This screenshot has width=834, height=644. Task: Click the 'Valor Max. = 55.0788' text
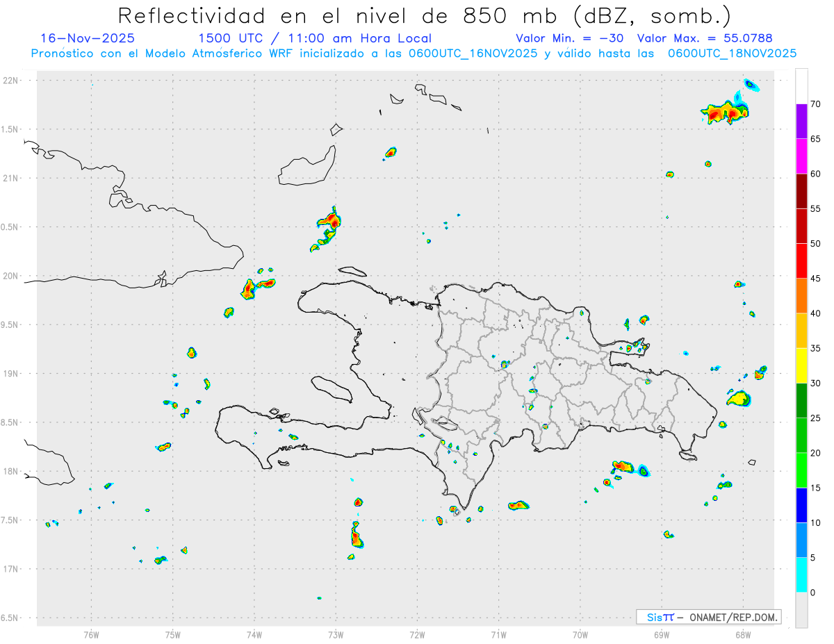(705, 38)
